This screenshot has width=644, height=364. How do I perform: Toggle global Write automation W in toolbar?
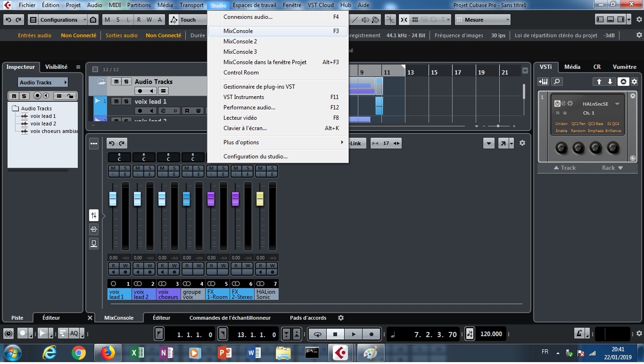149,20
